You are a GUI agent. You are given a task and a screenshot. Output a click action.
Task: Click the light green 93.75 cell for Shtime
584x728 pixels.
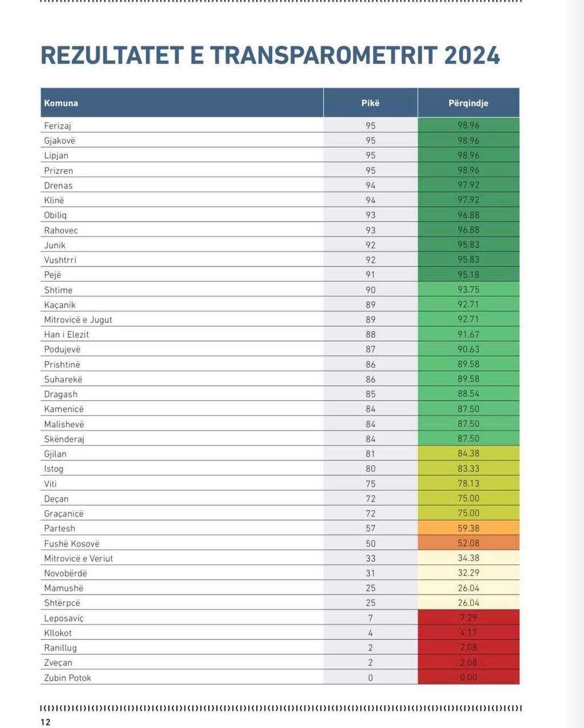(468, 289)
